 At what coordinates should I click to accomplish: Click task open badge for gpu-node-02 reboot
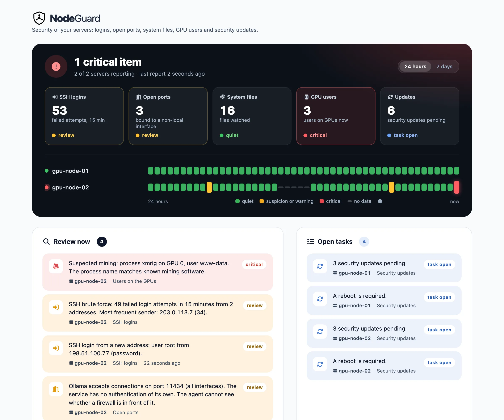pyautogui.click(x=439, y=363)
